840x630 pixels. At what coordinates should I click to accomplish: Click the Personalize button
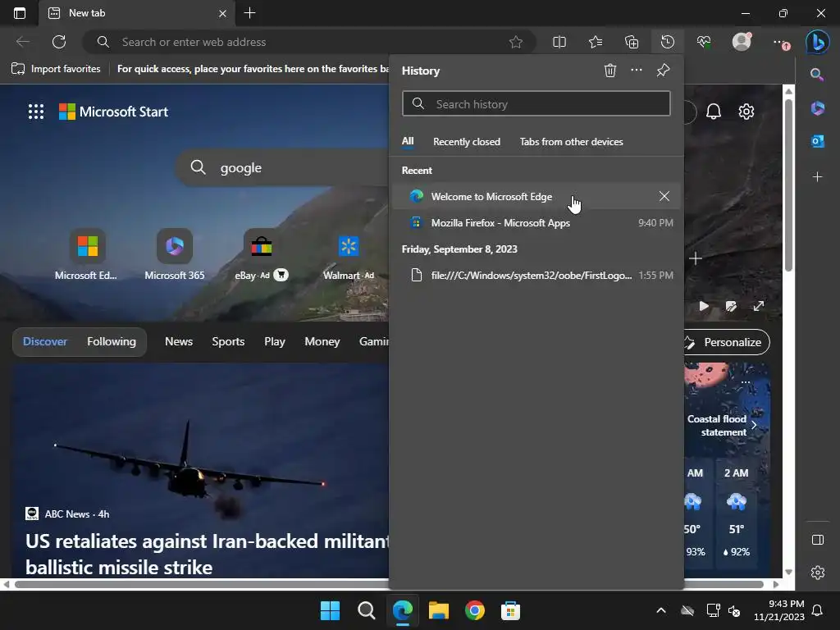pos(727,342)
